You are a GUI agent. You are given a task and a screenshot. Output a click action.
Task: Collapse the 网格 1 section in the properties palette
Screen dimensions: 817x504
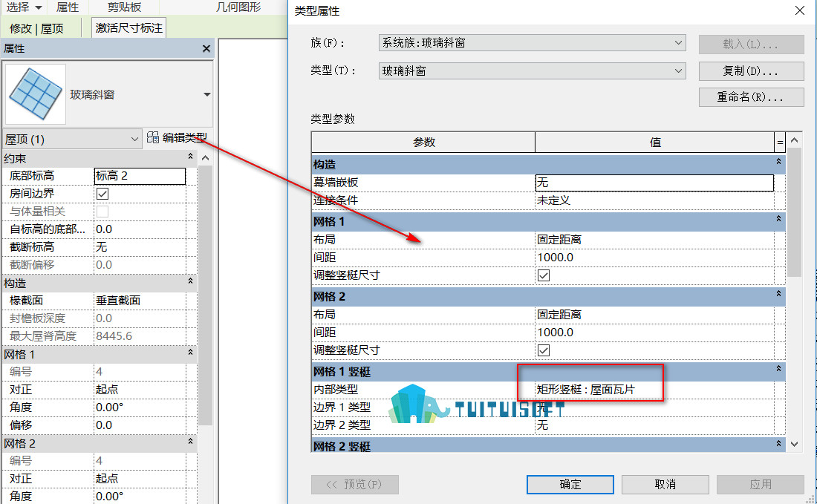point(190,353)
